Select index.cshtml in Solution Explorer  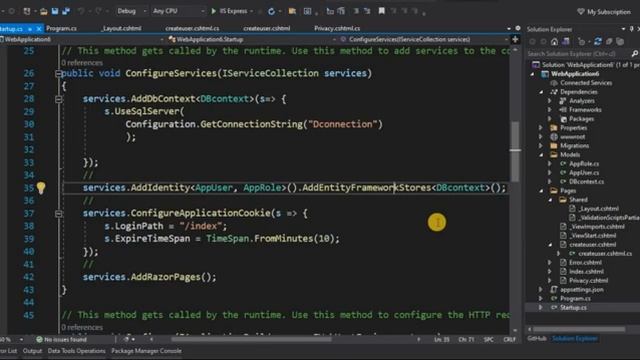(x=586, y=272)
